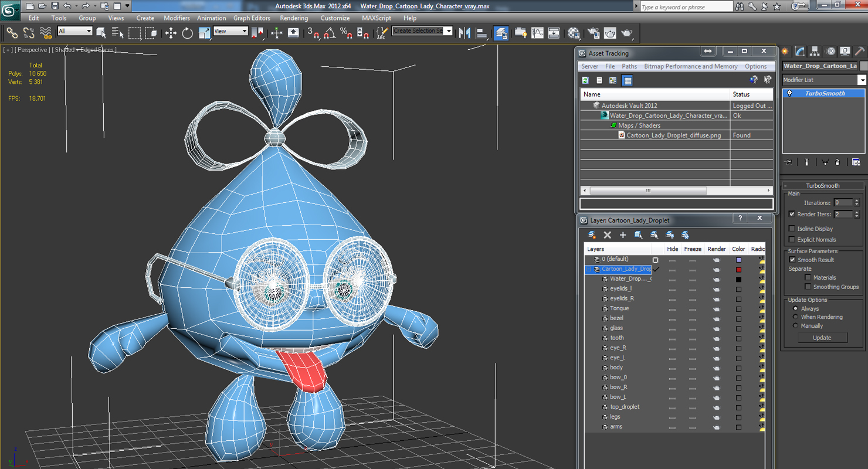868x469 pixels.
Task: Open Bitmap Performance and Memory menu
Action: click(x=691, y=66)
